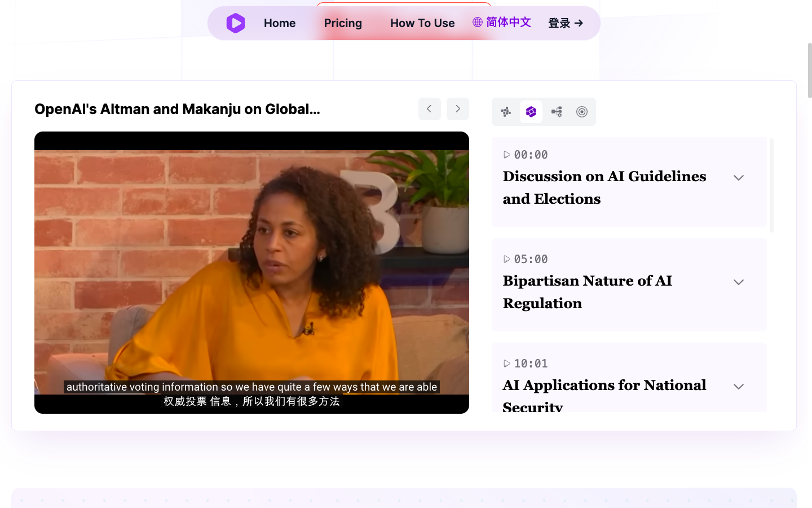
Task: Open the Home nav link
Action: 280,23
